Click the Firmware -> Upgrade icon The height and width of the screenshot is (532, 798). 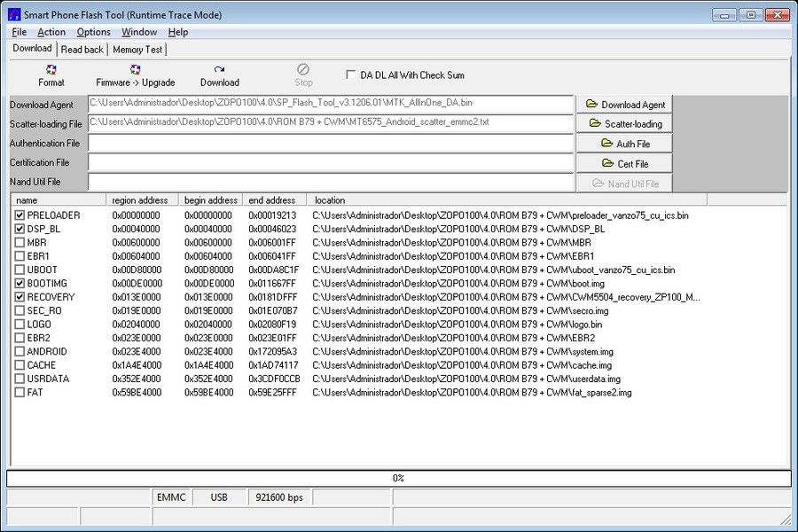click(x=135, y=70)
